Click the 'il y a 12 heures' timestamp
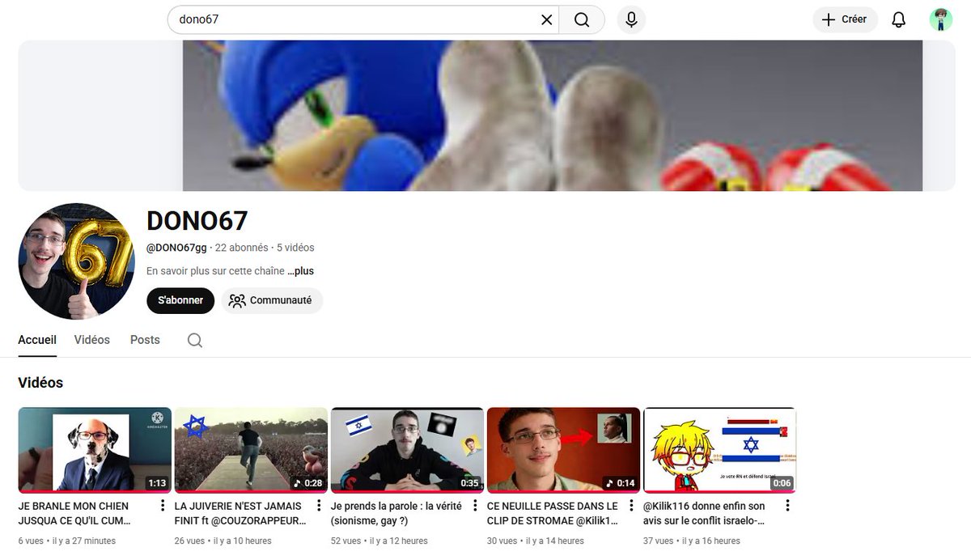This screenshot has height=560, width=971. click(399, 541)
